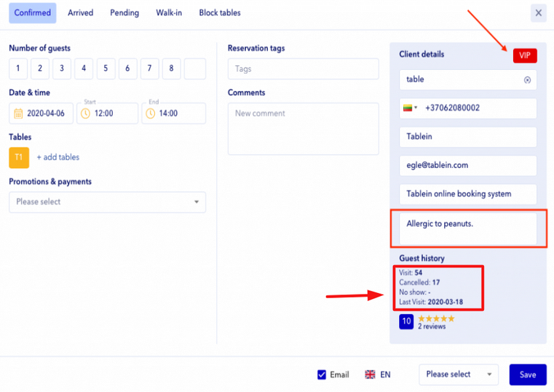Click the calendar icon in the date field
554x392 pixels.
[19, 113]
